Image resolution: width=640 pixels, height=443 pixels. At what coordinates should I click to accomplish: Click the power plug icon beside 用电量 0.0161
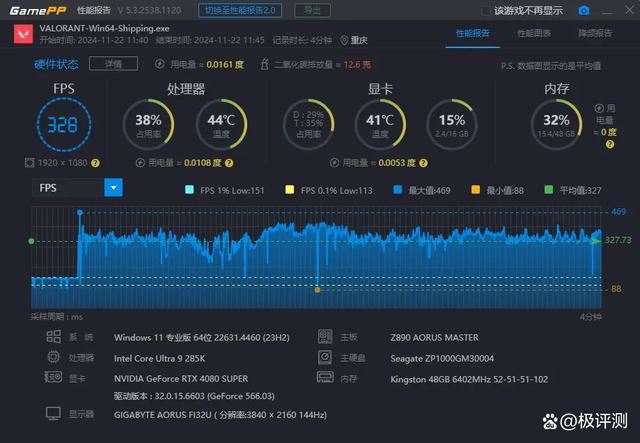[160, 64]
